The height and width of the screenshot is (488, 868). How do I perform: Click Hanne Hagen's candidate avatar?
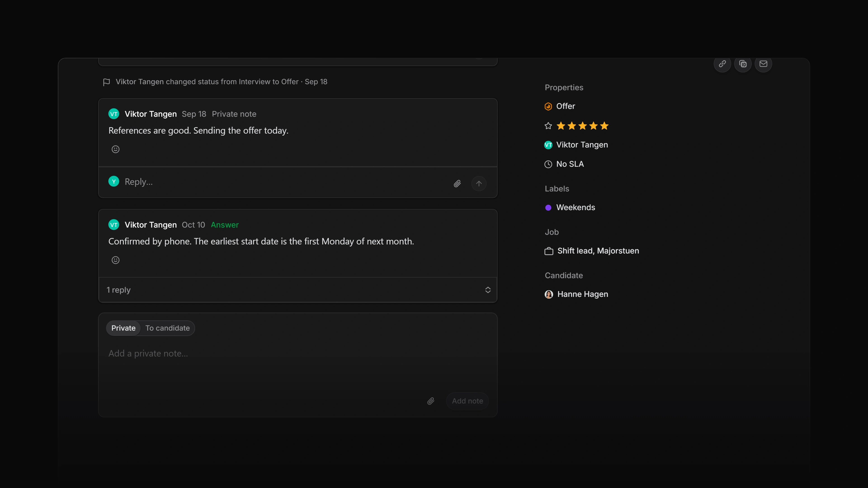(x=549, y=294)
